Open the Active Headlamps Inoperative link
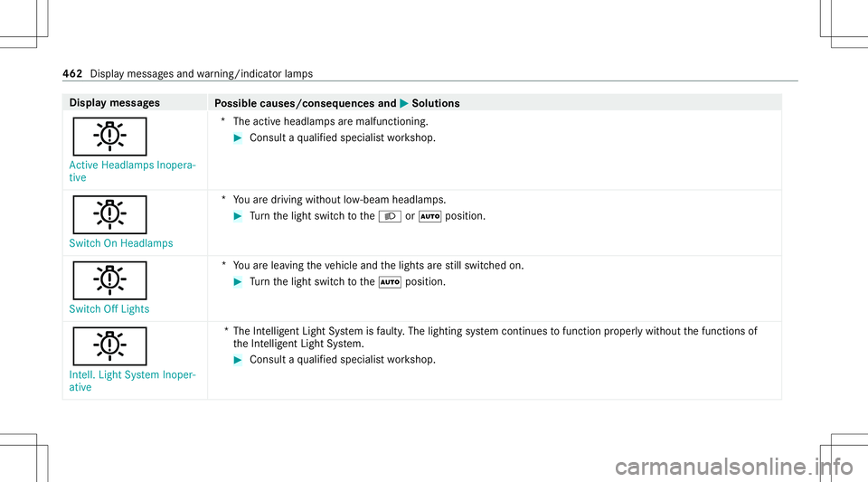868x482 pixels. coord(132,171)
